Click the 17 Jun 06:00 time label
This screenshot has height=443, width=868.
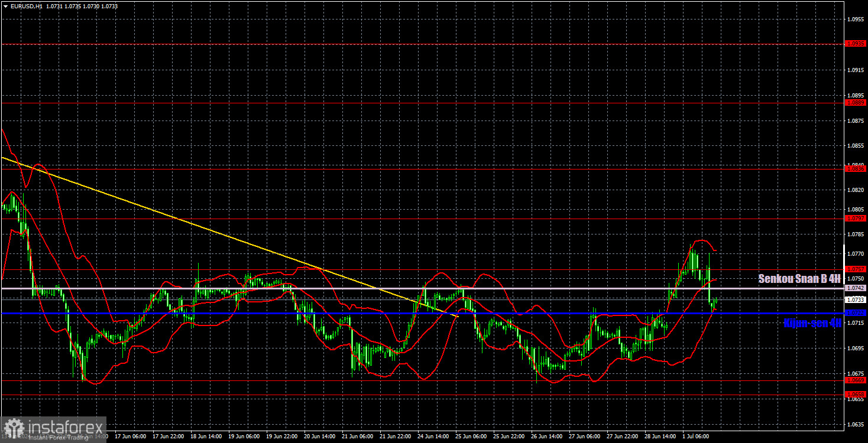point(131,437)
